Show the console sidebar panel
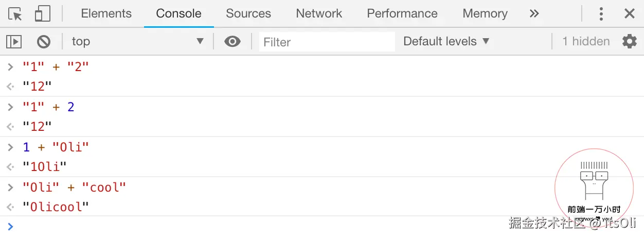Viewport: 644px width, 238px height. point(14,42)
